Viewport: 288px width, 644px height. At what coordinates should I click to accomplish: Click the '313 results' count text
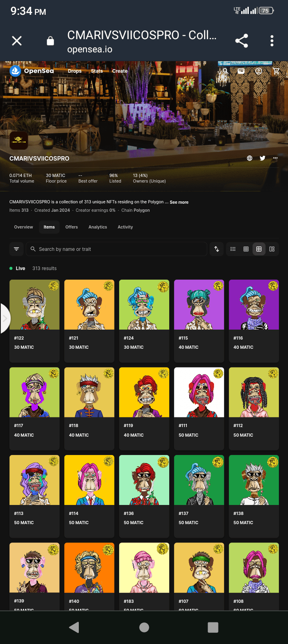(x=44, y=268)
